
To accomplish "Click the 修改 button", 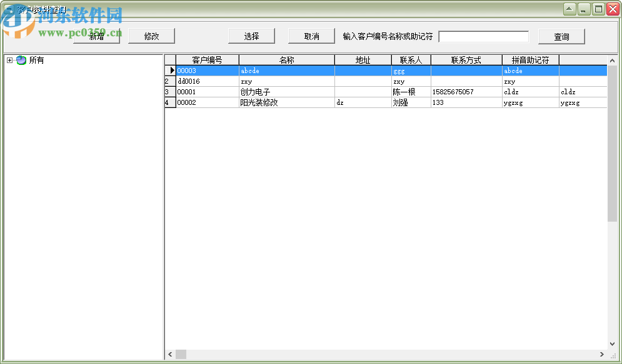I will click(151, 36).
